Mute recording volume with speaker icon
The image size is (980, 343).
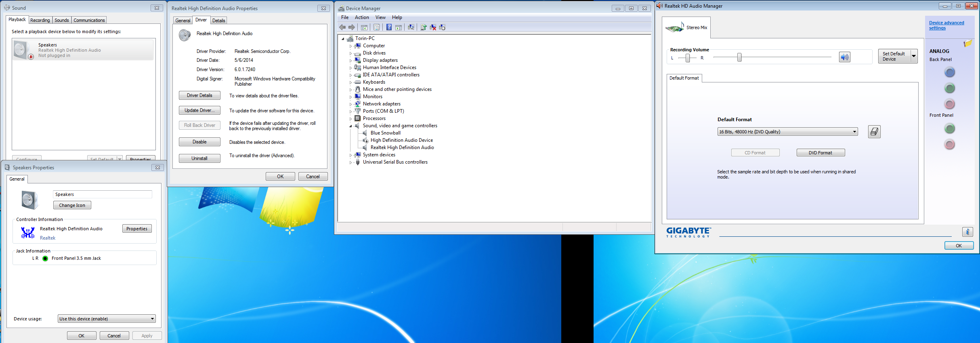click(x=844, y=57)
